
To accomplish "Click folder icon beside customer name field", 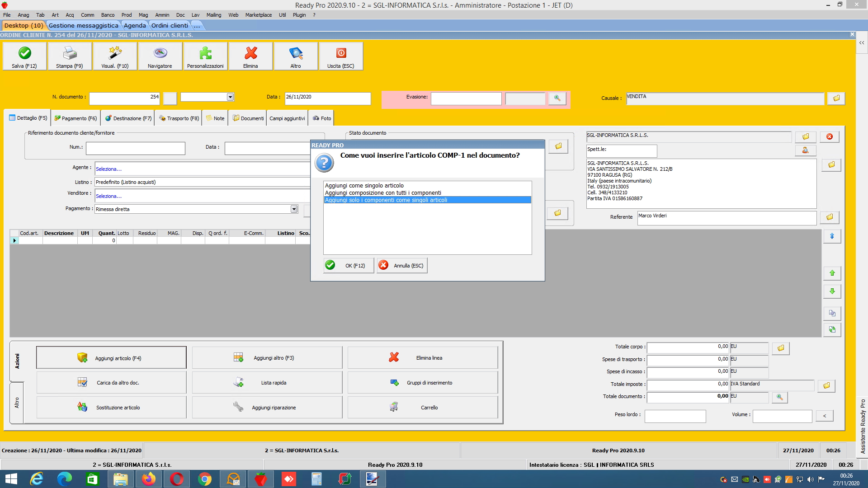I will pyautogui.click(x=806, y=136).
